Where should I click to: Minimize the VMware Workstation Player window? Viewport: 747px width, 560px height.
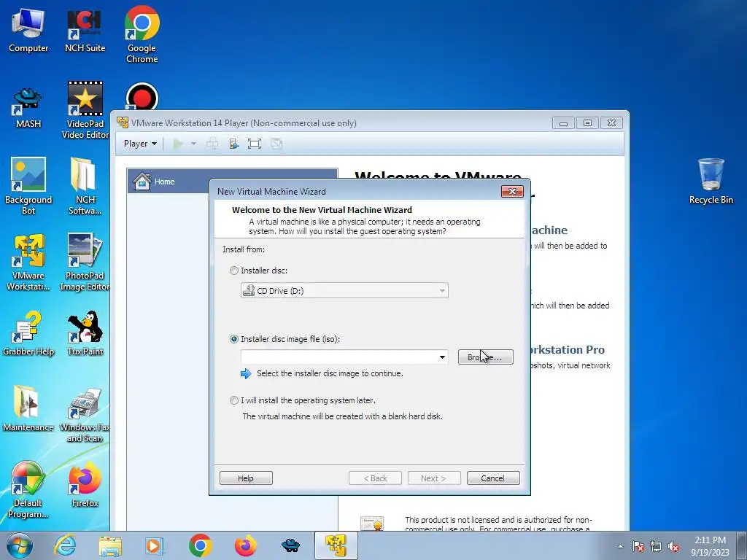[563, 123]
